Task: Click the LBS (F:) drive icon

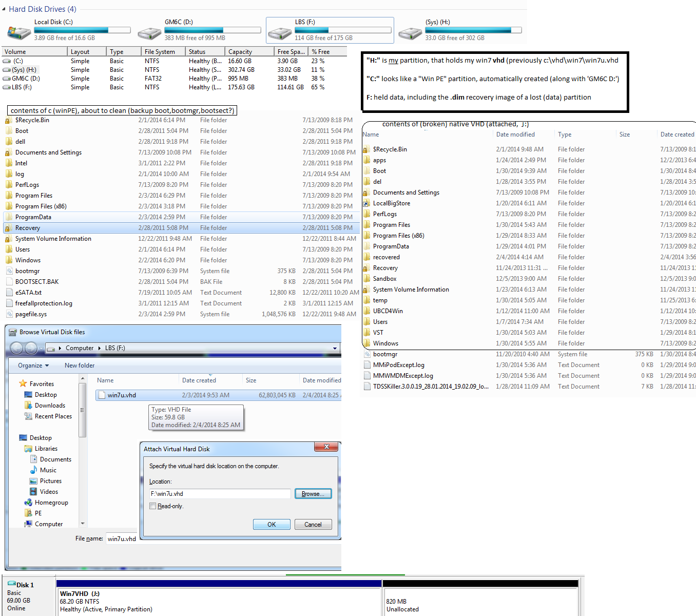Action: tap(280, 33)
